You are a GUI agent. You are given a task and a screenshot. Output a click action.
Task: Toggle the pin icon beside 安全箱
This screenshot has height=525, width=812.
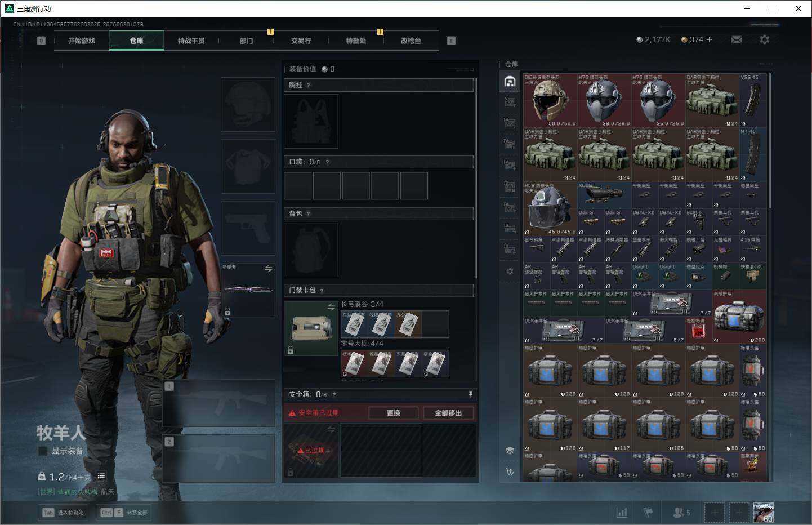coord(471,394)
